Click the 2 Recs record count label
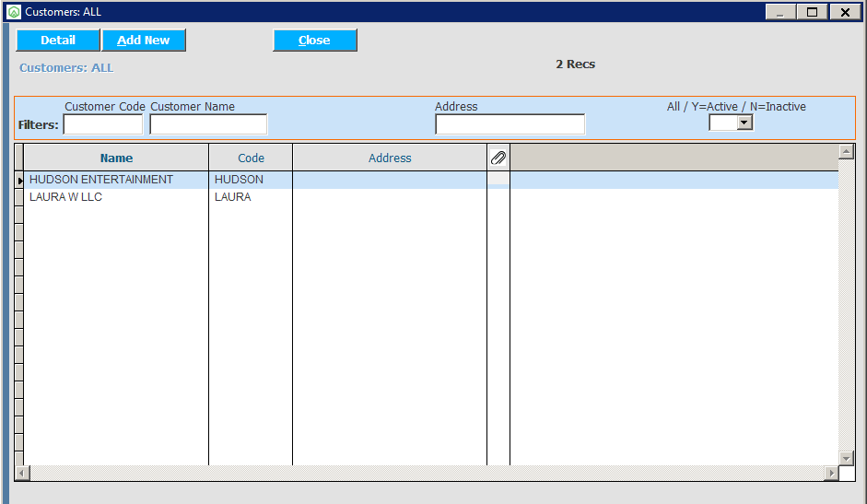Screen dimensions: 867x504 pos(576,64)
